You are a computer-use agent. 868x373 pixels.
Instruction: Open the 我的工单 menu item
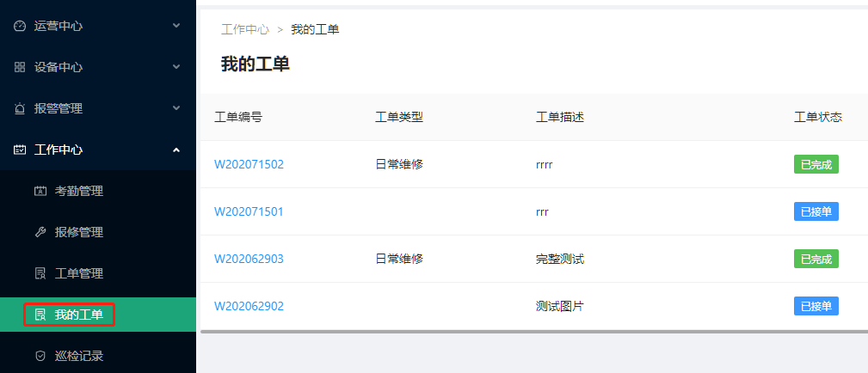click(78, 315)
